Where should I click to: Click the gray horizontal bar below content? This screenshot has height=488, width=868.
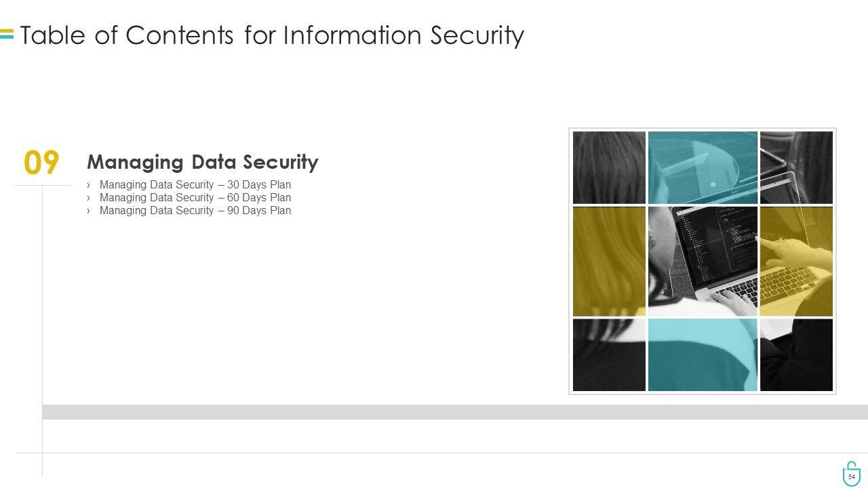454,412
